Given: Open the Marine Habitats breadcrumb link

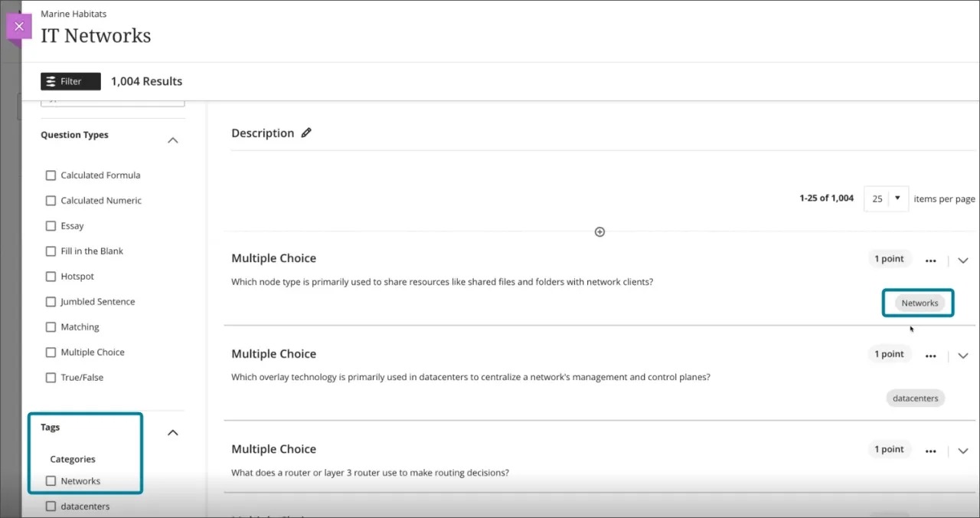Looking at the screenshot, I should coord(73,14).
